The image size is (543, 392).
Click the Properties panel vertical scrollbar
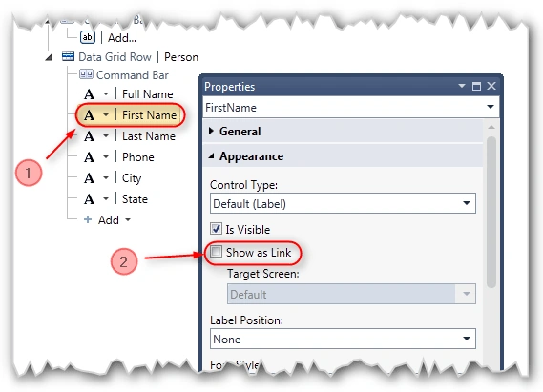tap(491, 212)
